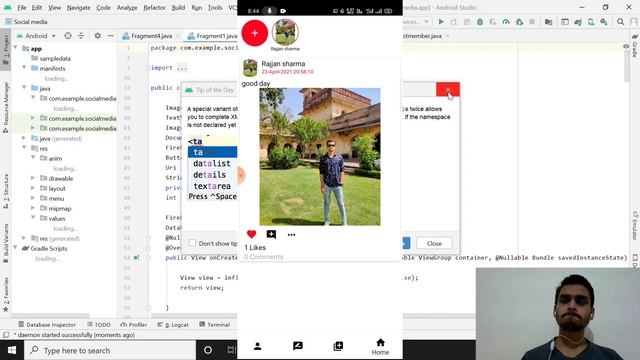Open the Navigate menu

coord(78,7)
